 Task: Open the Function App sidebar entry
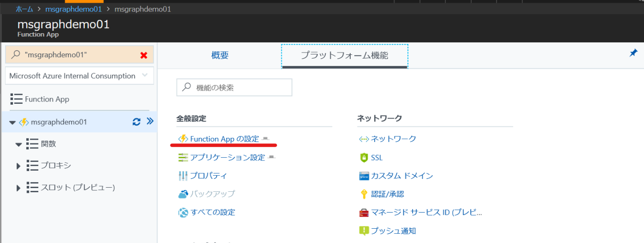coord(47,99)
